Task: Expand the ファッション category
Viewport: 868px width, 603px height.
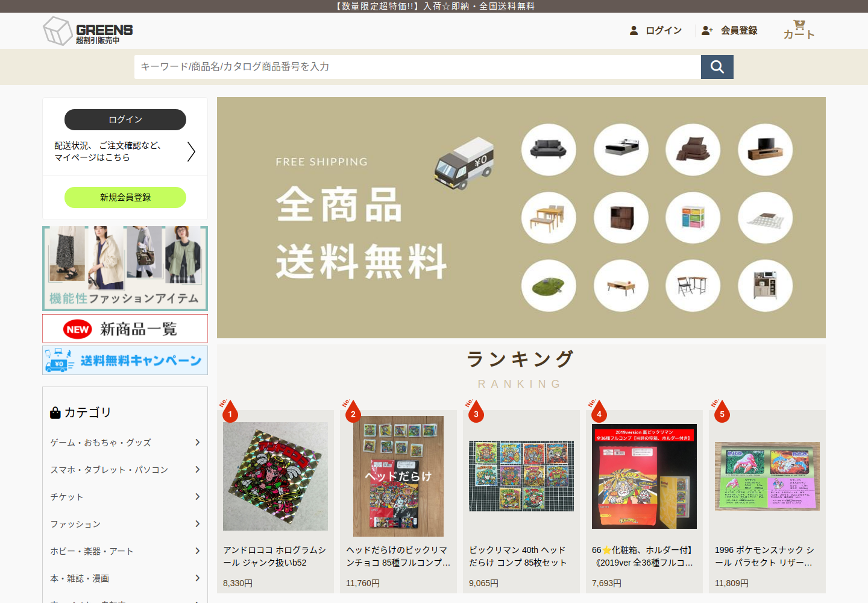Action: 125,524
